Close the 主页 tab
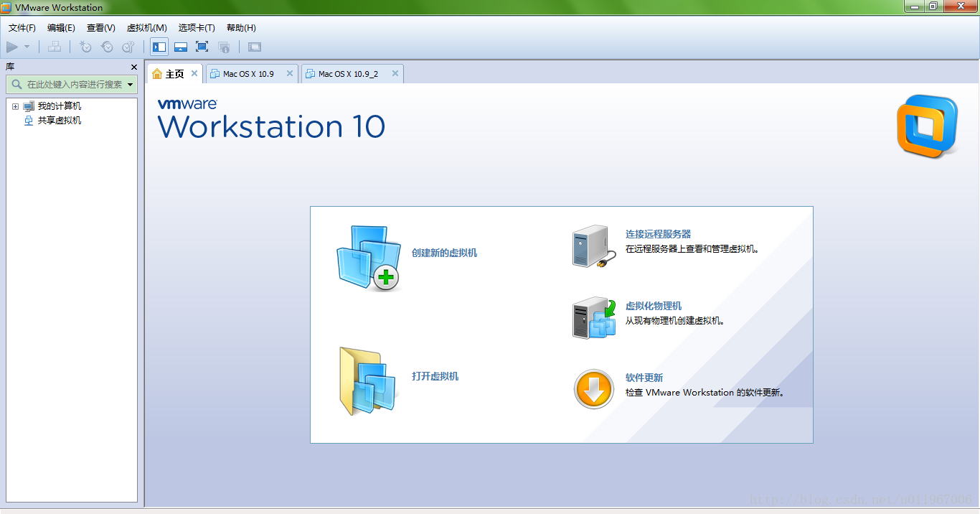Viewport: 980px width, 514px height. 194,73
